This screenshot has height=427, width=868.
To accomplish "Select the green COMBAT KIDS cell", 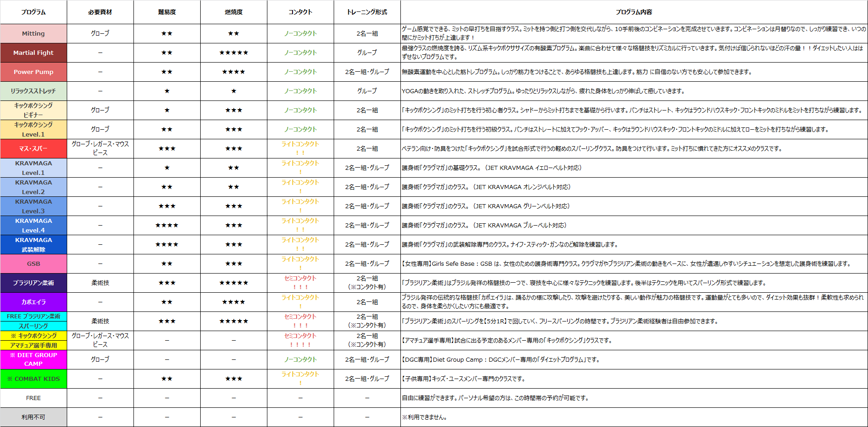I will [x=33, y=379].
